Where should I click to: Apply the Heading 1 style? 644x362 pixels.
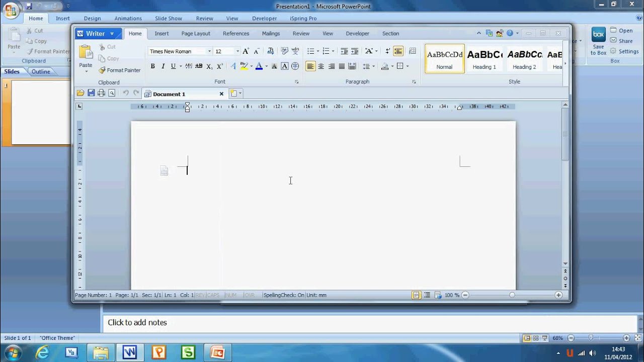click(484, 59)
